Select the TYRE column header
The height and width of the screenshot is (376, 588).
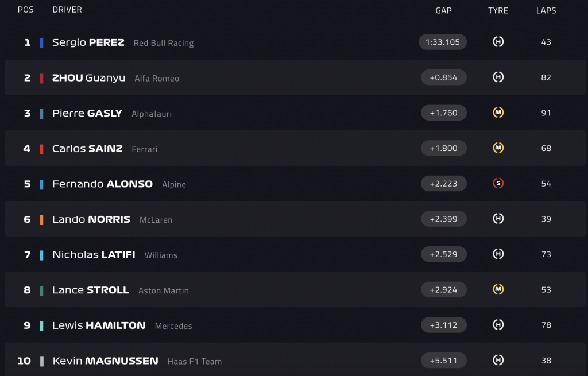498,10
